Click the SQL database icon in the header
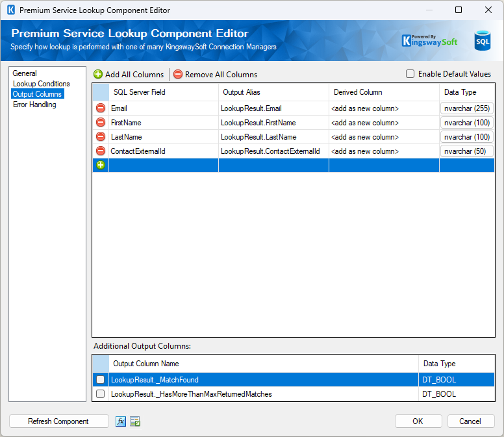Image resolution: width=504 pixels, height=437 pixels. click(x=483, y=40)
